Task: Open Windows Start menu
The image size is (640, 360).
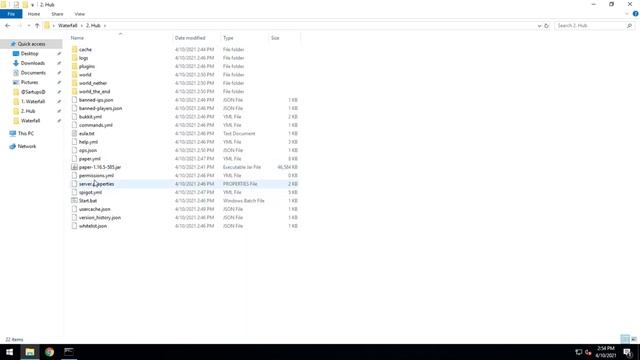Action: (x=9, y=352)
